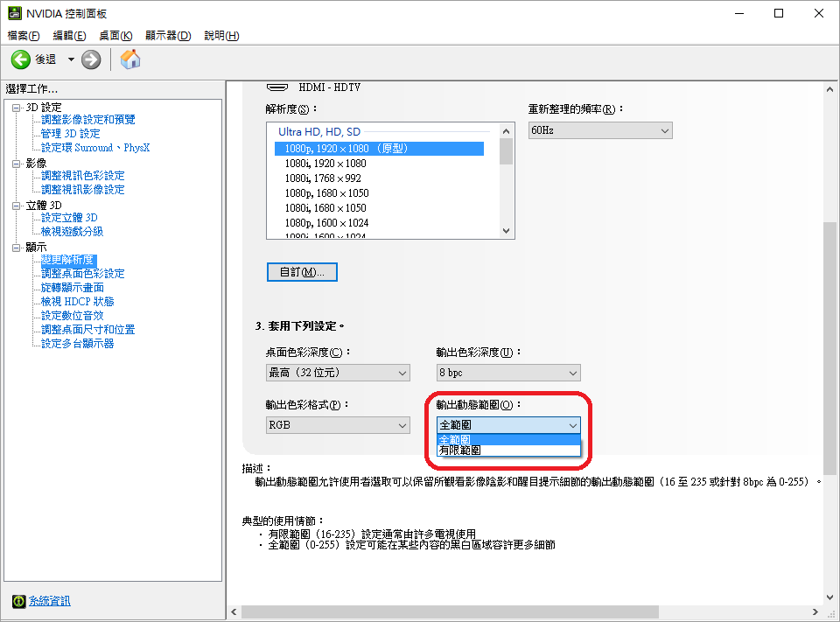Image resolution: width=840 pixels, height=622 pixels.
Task: Click the 系統資訊 info icon
Action: (x=18, y=601)
